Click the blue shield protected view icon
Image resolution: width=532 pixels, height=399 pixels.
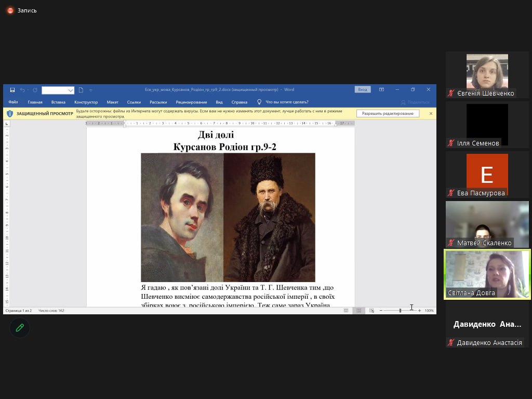pos(10,113)
